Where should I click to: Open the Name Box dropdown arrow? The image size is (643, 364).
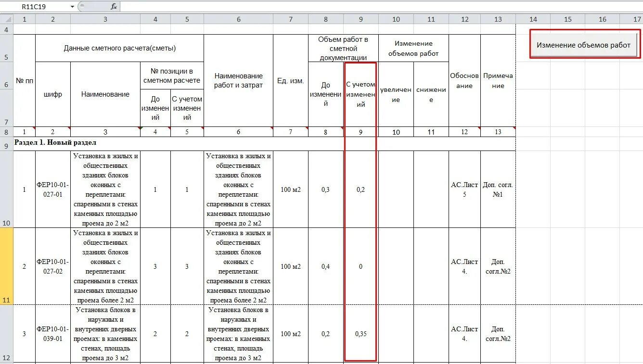pyautogui.click(x=72, y=7)
